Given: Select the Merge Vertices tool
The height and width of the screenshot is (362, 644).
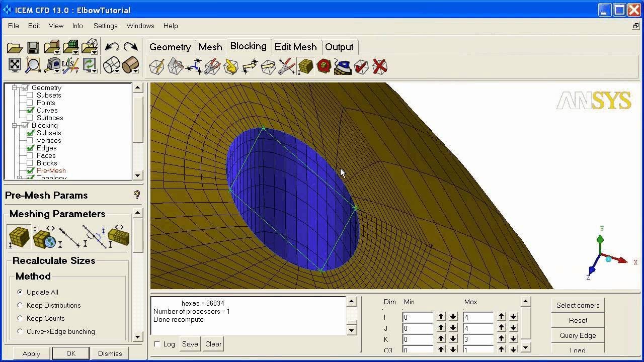Looking at the screenshot, I should [194, 67].
